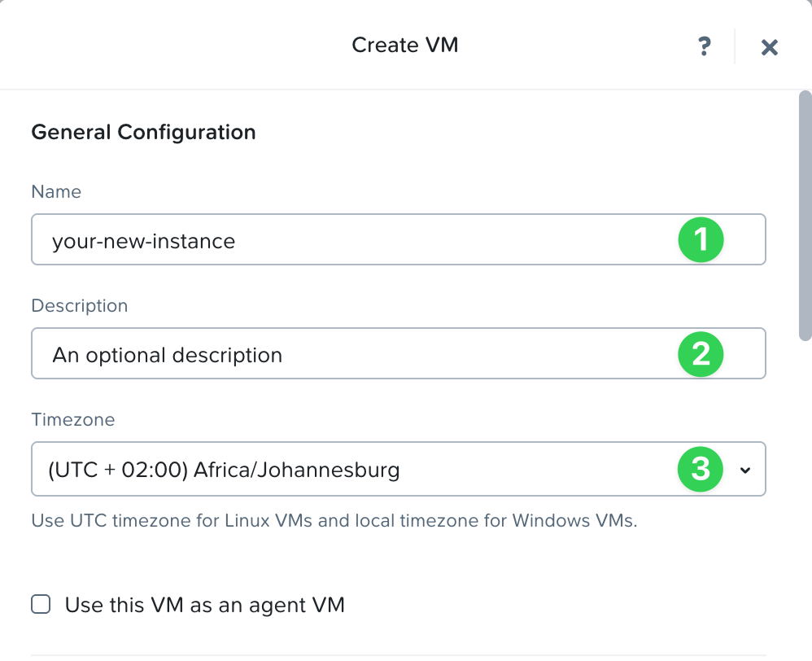
Task: Click the green number 3 badge
Action: 701,469
